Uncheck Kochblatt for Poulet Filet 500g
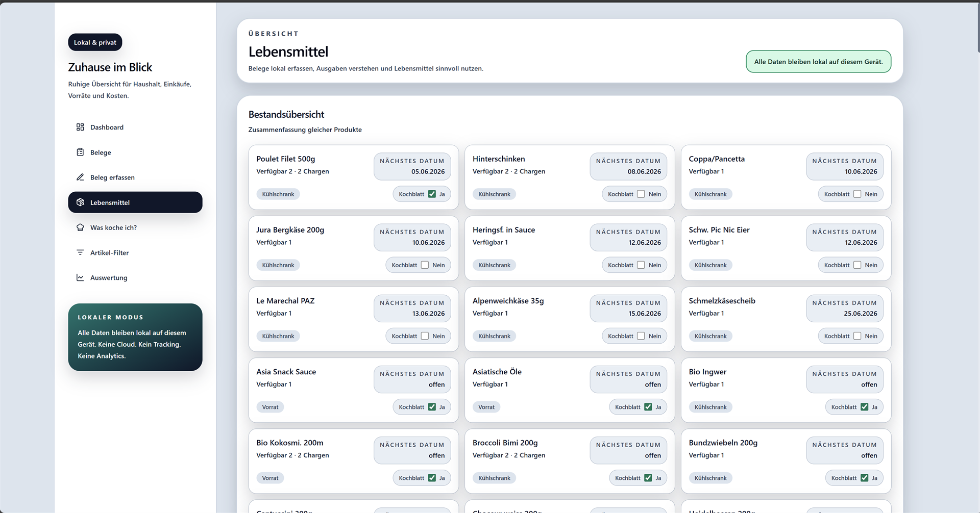The image size is (980, 513). tap(432, 194)
